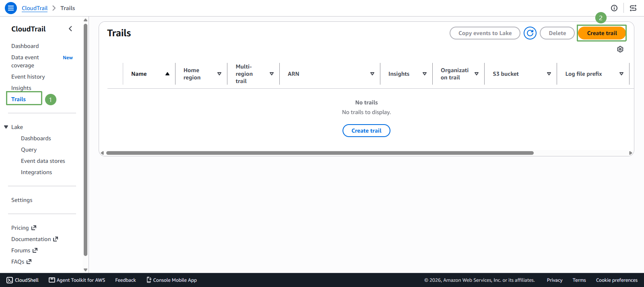
Task: Open the FAQs external link
Action: [21, 262]
